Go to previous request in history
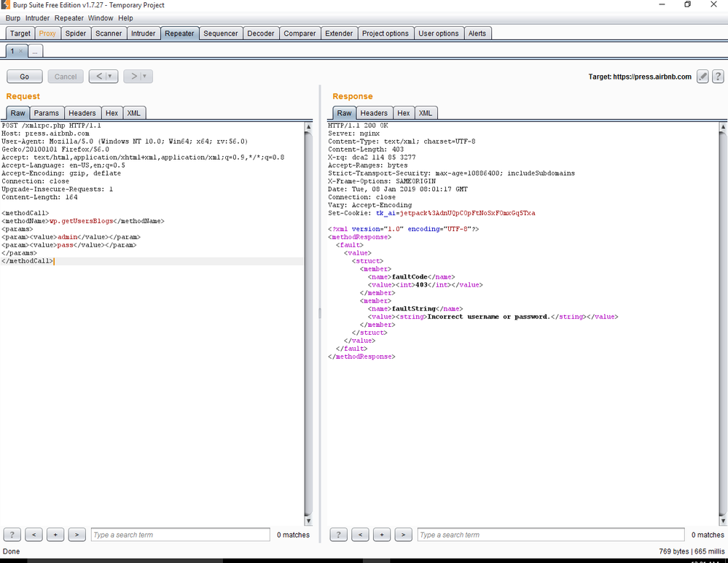The width and height of the screenshot is (728, 563). (x=99, y=76)
